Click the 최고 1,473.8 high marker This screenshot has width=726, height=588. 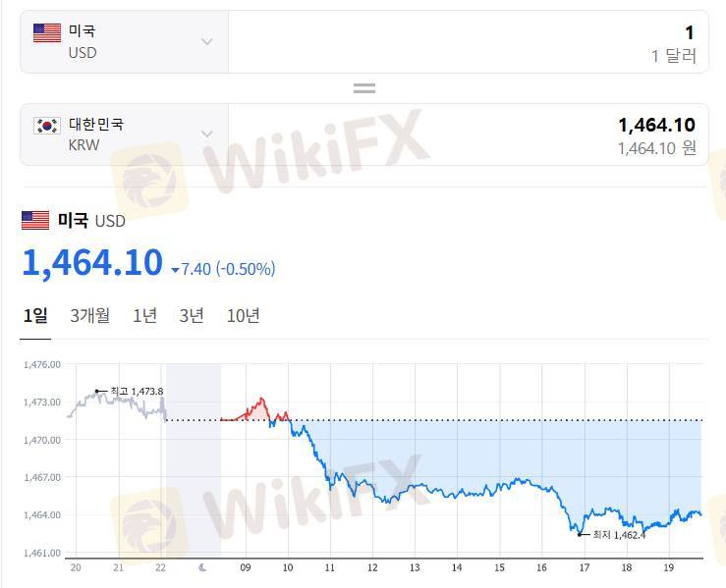click(130, 392)
